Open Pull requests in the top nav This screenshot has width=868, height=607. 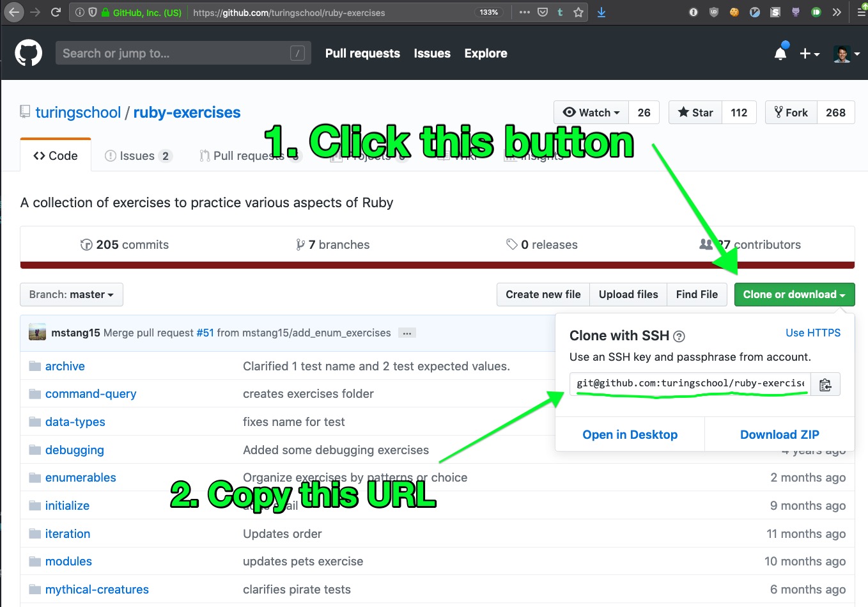tap(362, 54)
